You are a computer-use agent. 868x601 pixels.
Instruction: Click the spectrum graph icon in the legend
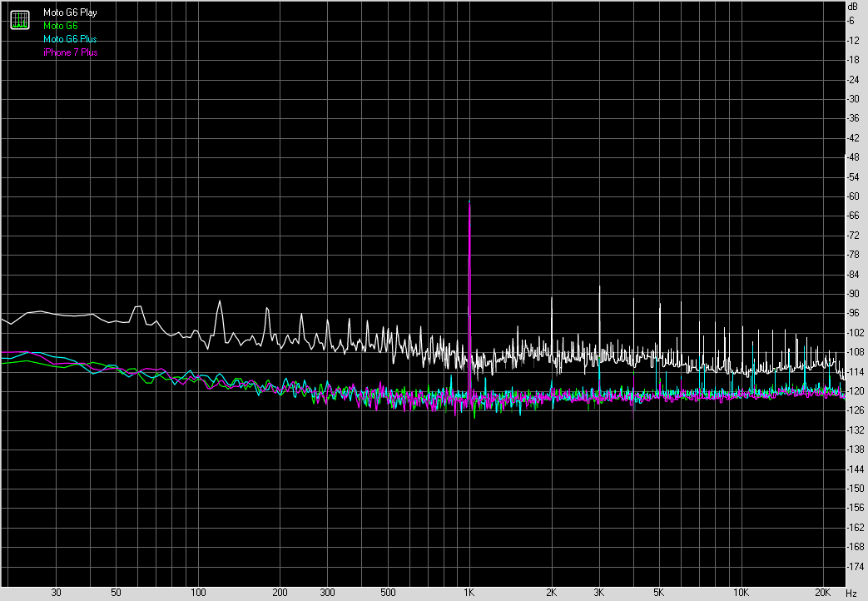(19, 20)
